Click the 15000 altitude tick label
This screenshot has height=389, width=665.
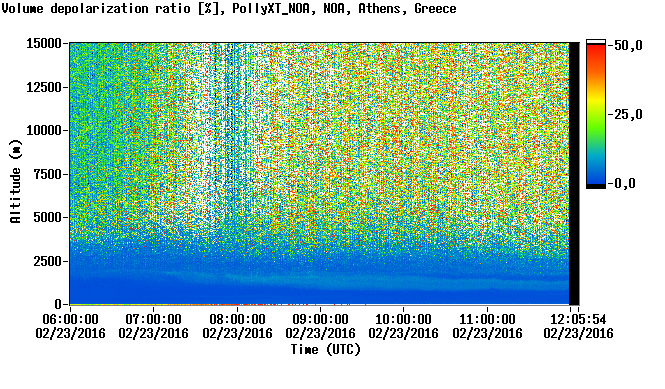click(x=44, y=43)
